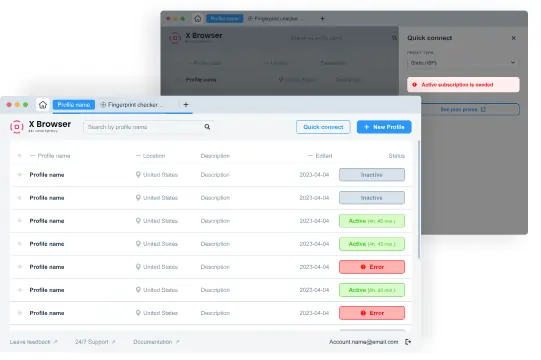Toggle the select-all checkbox in table header

coord(20,156)
